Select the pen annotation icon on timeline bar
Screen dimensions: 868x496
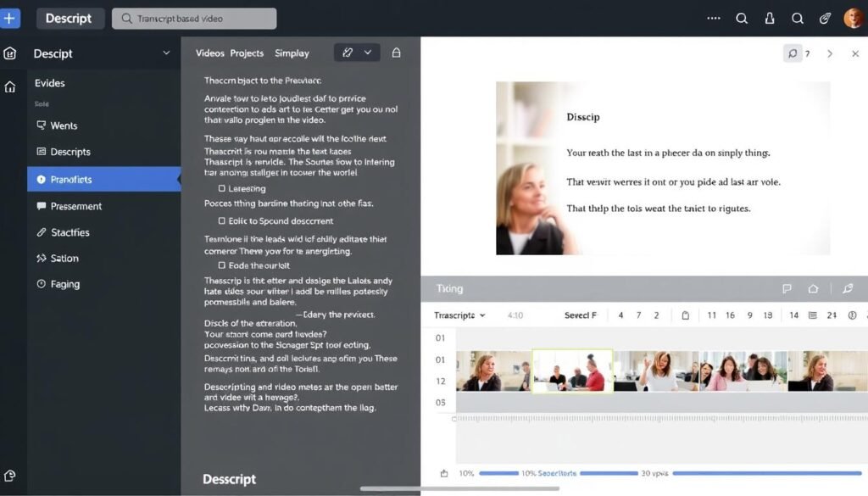point(848,288)
